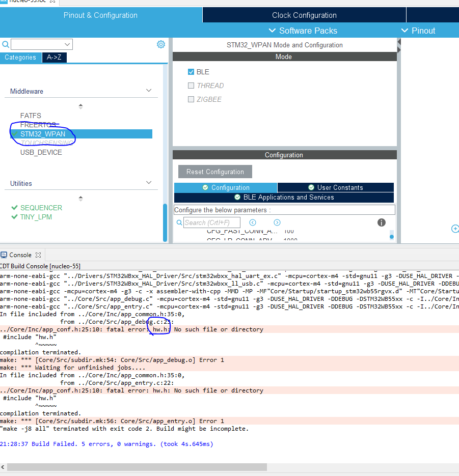Select TINY_LPM utility item
Image resolution: width=459 pixels, height=476 pixels.
[36, 217]
